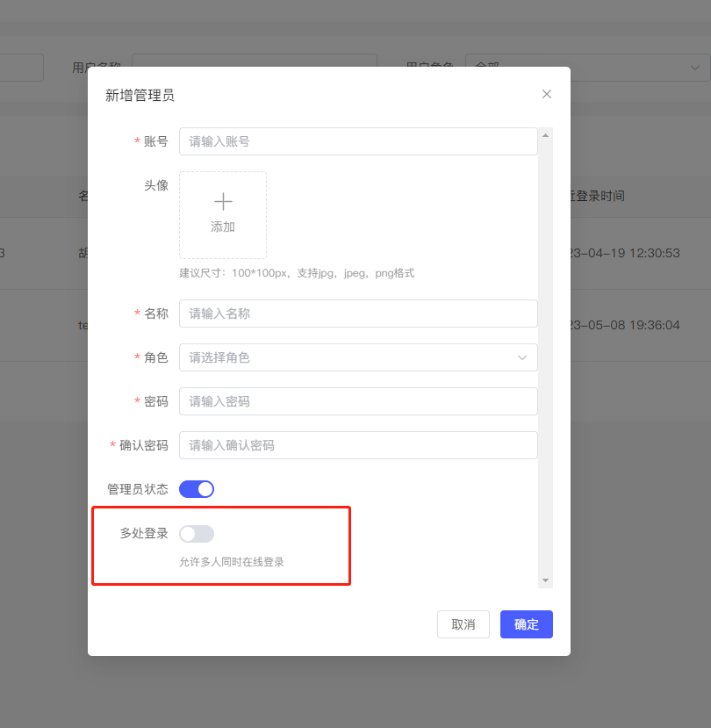This screenshot has height=728, width=711.
Task: Click the 确定 button to confirm
Action: pyautogui.click(x=527, y=624)
